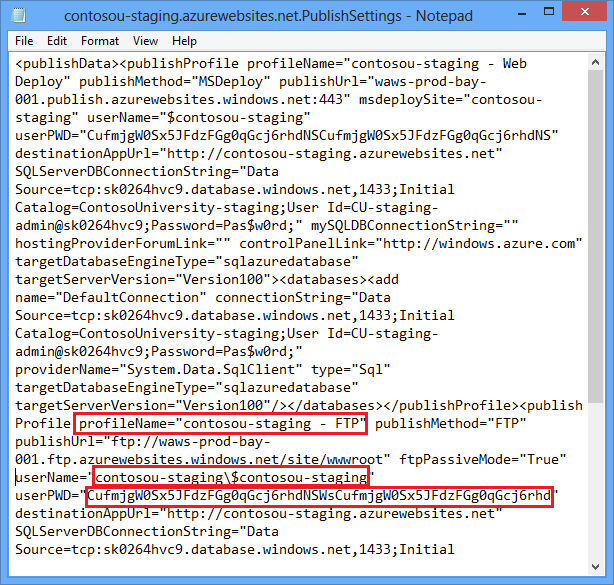Click the text controlPanelLink="http://windows.azure.com"
The image size is (614, 585).
(411, 244)
